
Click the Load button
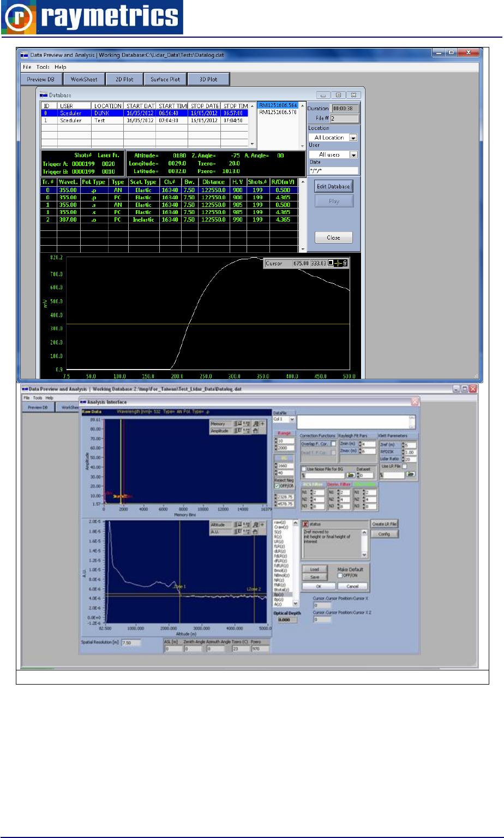pyautogui.click(x=315, y=569)
